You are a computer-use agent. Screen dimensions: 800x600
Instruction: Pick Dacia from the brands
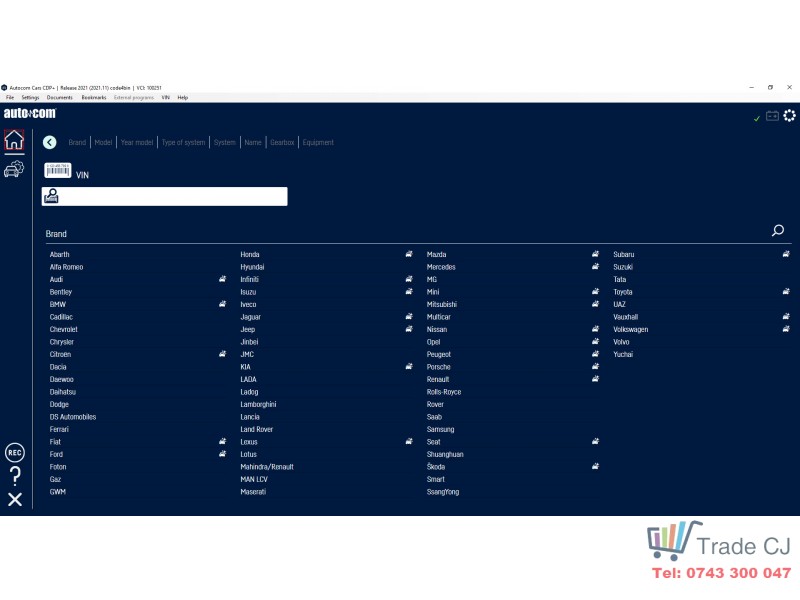[x=58, y=367]
